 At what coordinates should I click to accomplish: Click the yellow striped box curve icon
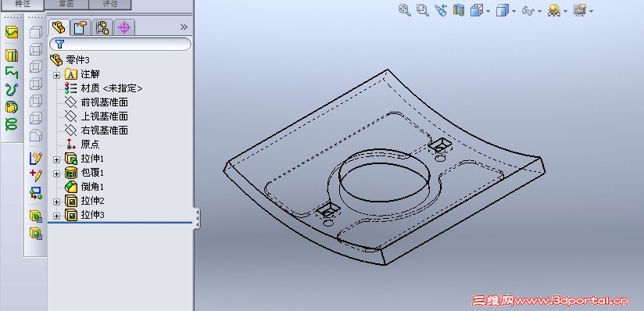tap(12, 55)
